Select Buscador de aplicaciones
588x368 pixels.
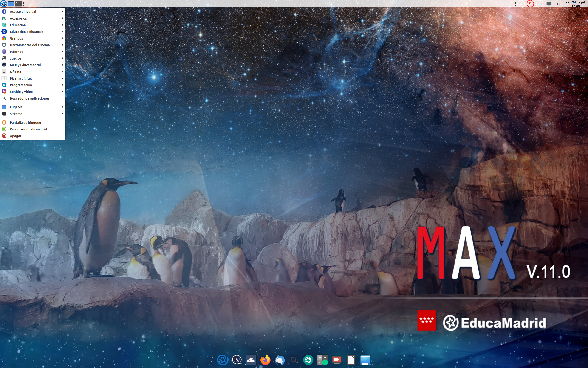[x=33, y=98]
